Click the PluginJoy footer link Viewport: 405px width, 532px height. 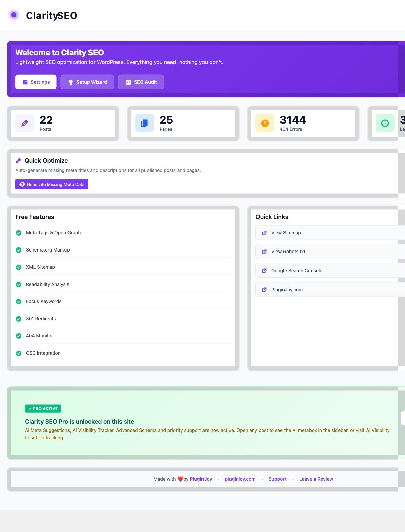(x=201, y=479)
